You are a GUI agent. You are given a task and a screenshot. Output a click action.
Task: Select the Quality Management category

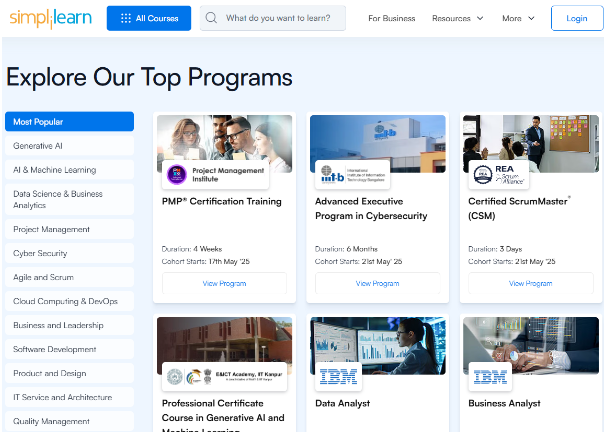(x=69, y=421)
